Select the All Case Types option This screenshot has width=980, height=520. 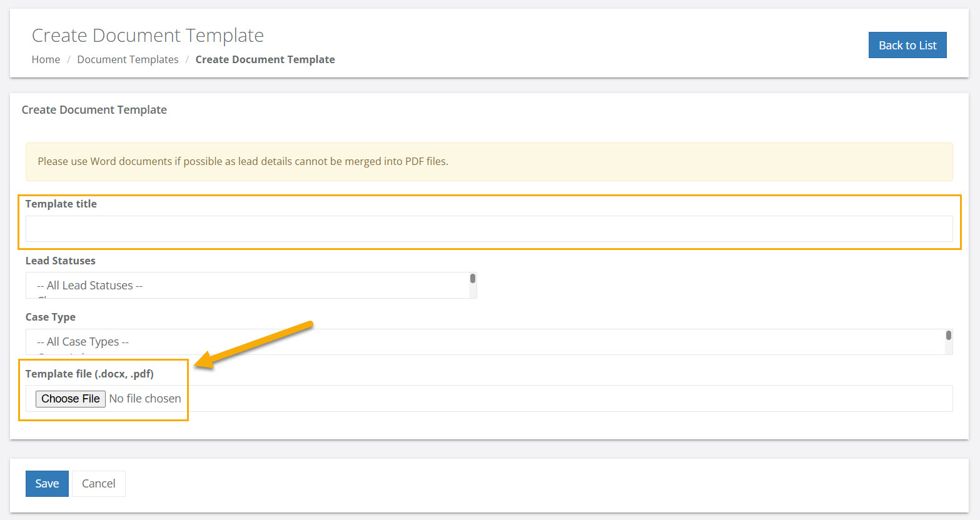pos(82,341)
